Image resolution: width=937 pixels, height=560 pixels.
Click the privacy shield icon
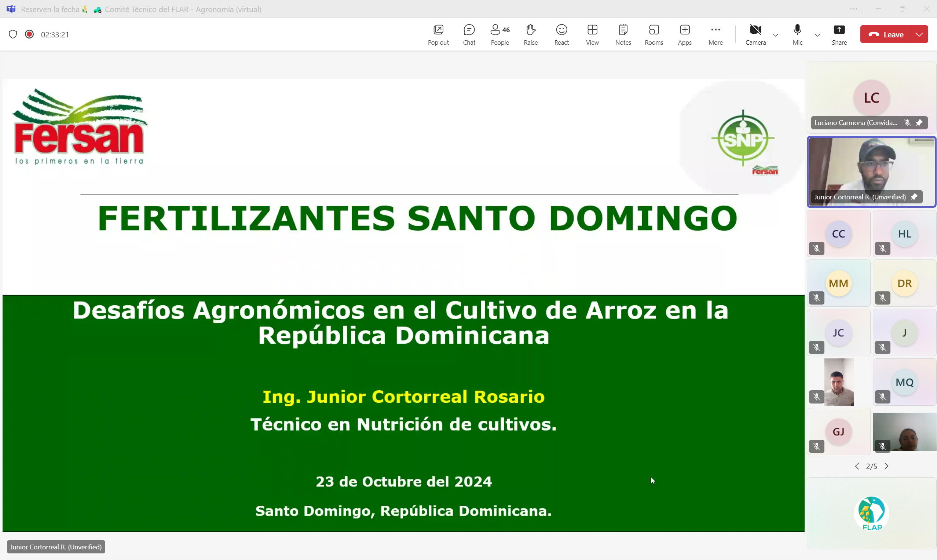13,34
